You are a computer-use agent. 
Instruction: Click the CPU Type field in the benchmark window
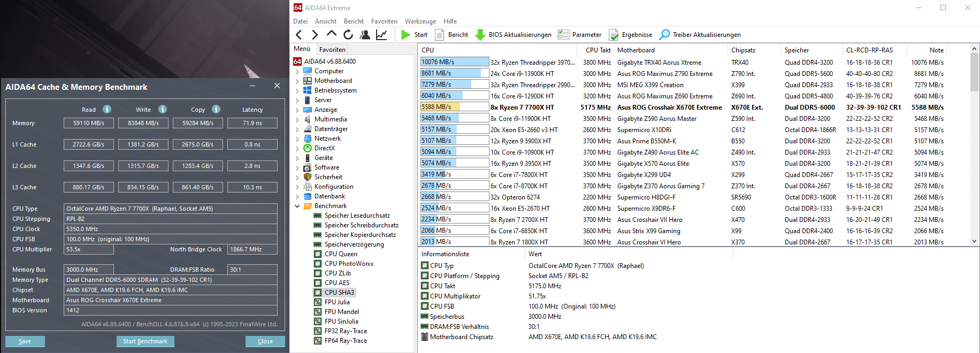[171, 209]
